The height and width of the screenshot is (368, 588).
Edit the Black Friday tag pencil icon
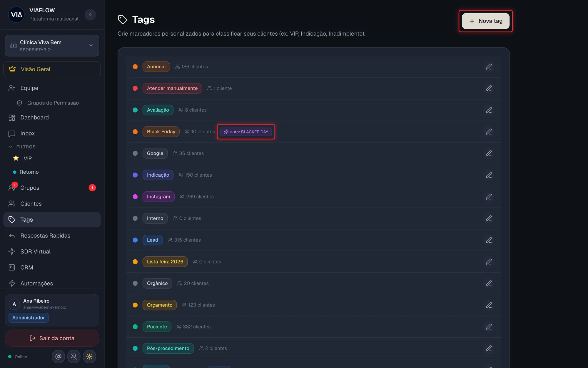pyautogui.click(x=489, y=132)
